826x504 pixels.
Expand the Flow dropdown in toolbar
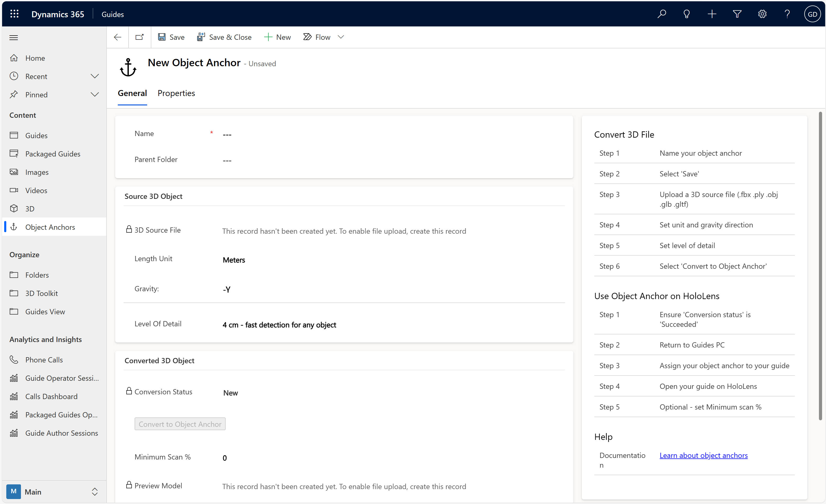pos(342,37)
